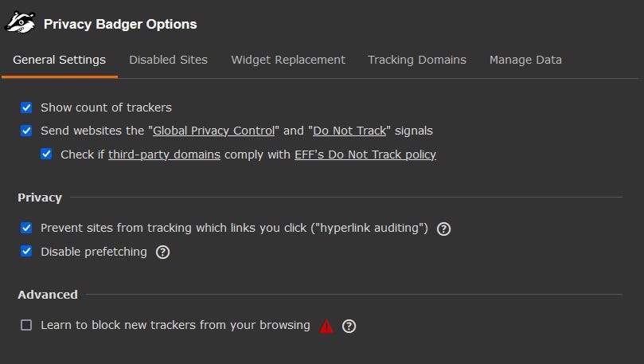Open help icon for learning trackers option
Image resolution: width=644 pixels, height=364 pixels.
point(349,327)
